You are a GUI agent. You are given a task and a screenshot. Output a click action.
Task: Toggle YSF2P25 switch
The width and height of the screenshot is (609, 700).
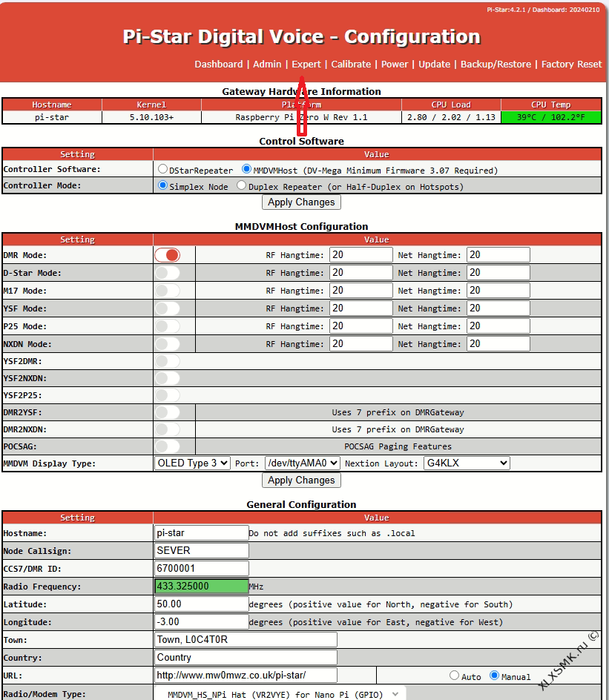coord(168,395)
